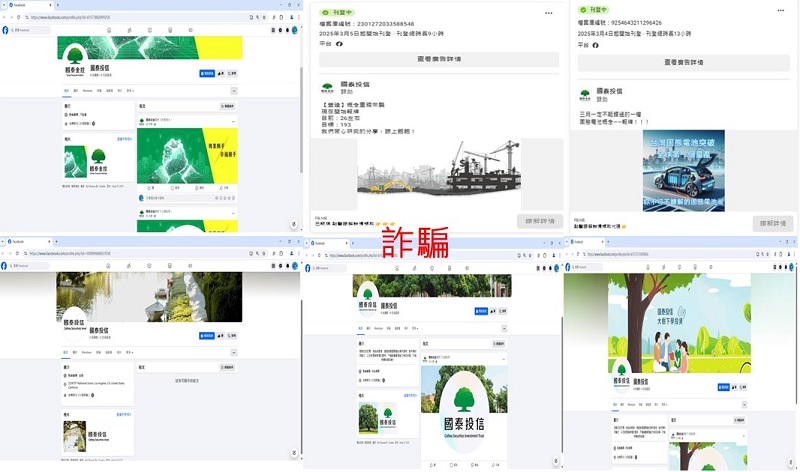Screen dimensions: 800x472
Task: Click 查看廣告詳情 on ad 9254643211296426
Action: pos(684,62)
